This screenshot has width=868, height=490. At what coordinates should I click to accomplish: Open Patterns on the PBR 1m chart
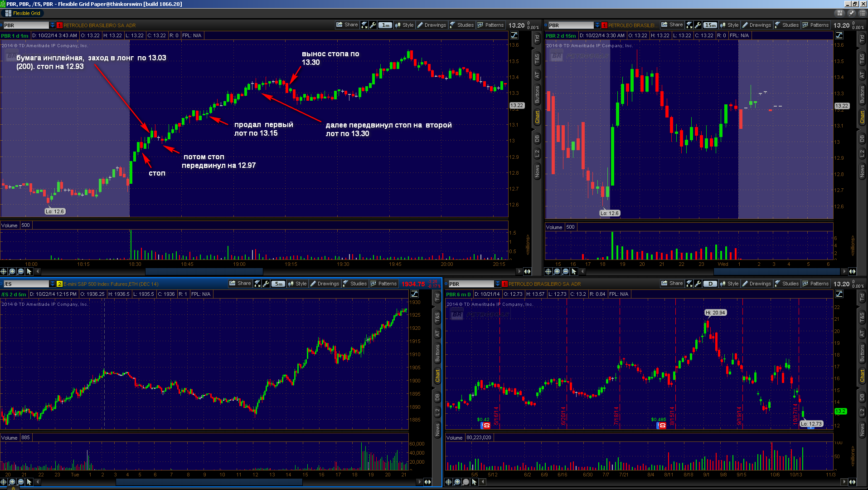490,25
